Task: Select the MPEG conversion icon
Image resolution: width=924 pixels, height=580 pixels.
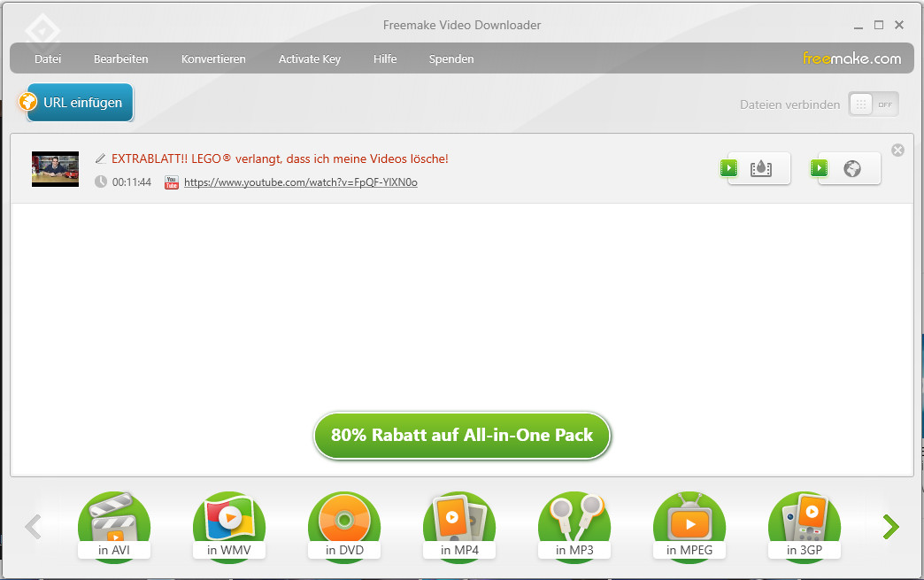Action: coord(689,522)
